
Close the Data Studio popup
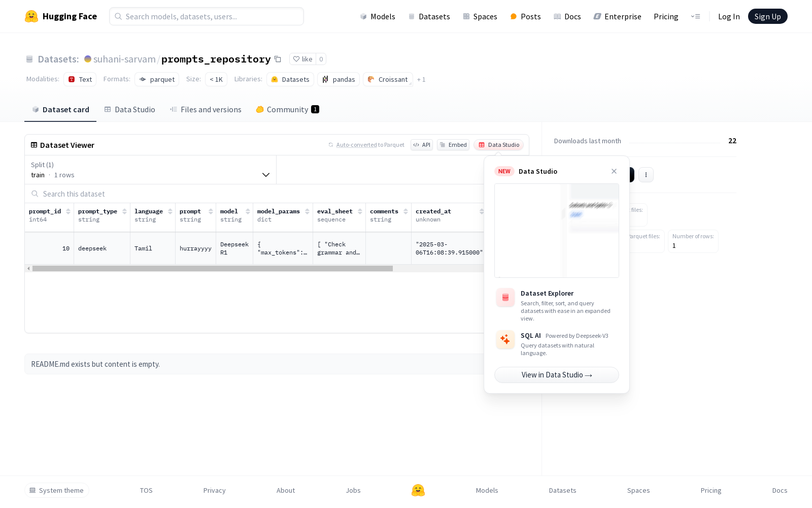[614, 171]
